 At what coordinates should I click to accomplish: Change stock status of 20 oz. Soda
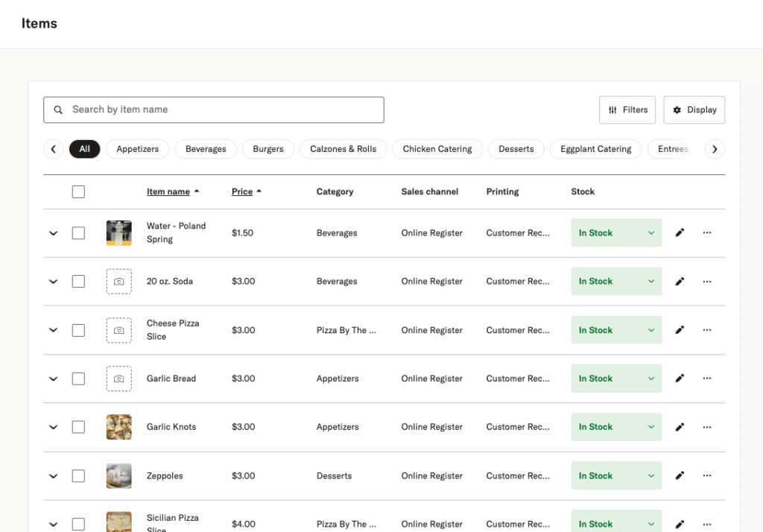tap(616, 282)
